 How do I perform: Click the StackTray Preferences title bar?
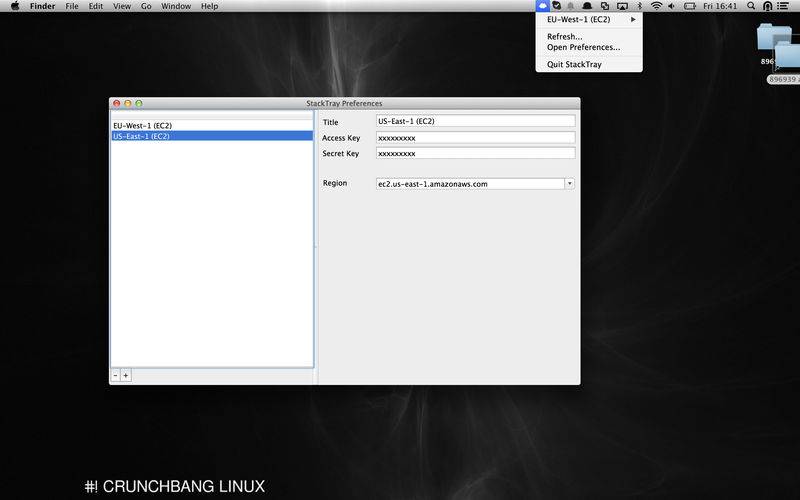(344, 103)
